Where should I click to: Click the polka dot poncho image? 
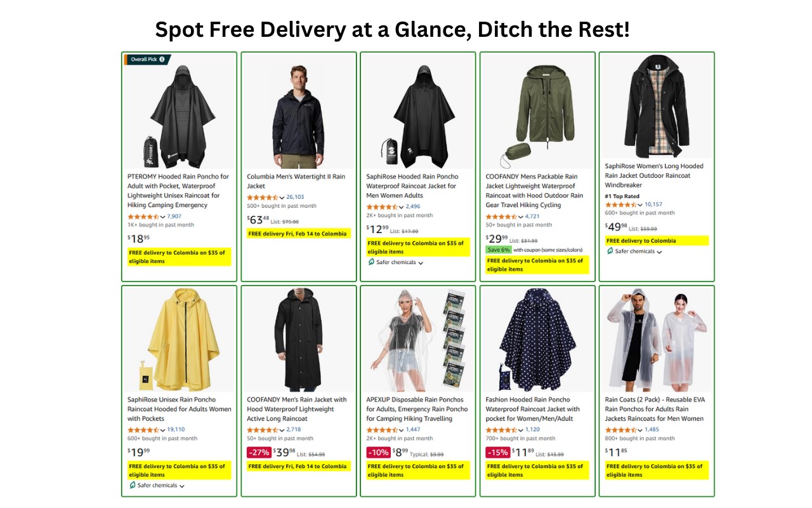537,340
